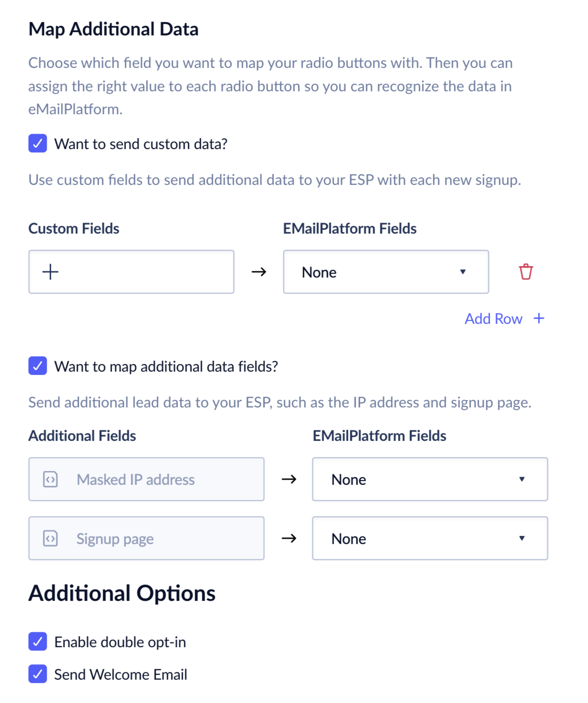Open the EMailPlatform dropdown for custom field

coord(386,272)
